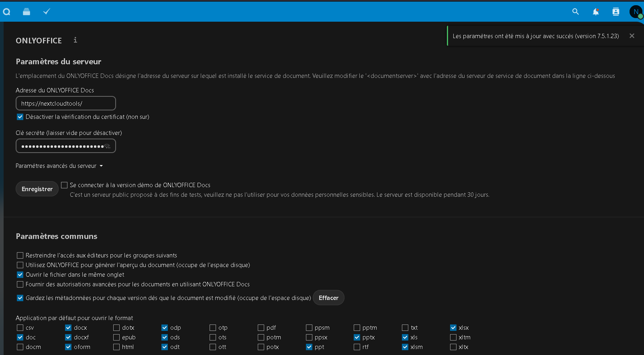
Task: Click the Effacer button
Action: point(328,298)
